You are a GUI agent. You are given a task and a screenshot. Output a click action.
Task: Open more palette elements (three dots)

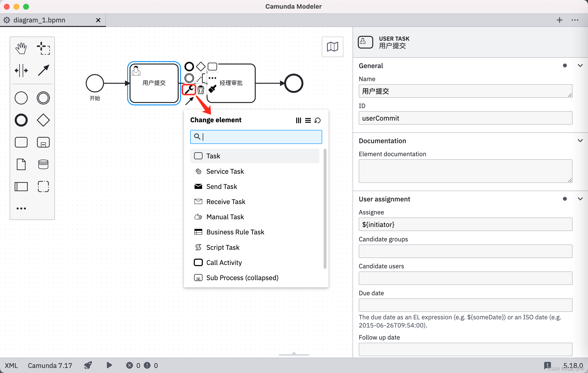pyautogui.click(x=21, y=208)
